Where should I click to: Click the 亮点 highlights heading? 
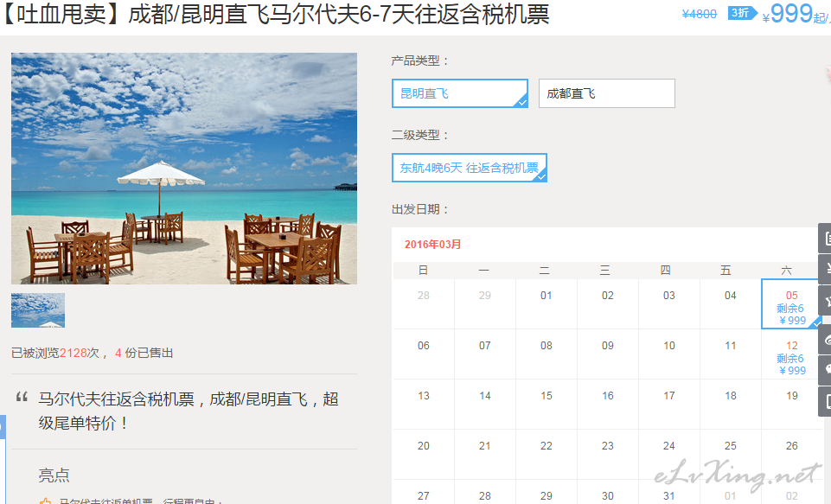tap(54, 475)
